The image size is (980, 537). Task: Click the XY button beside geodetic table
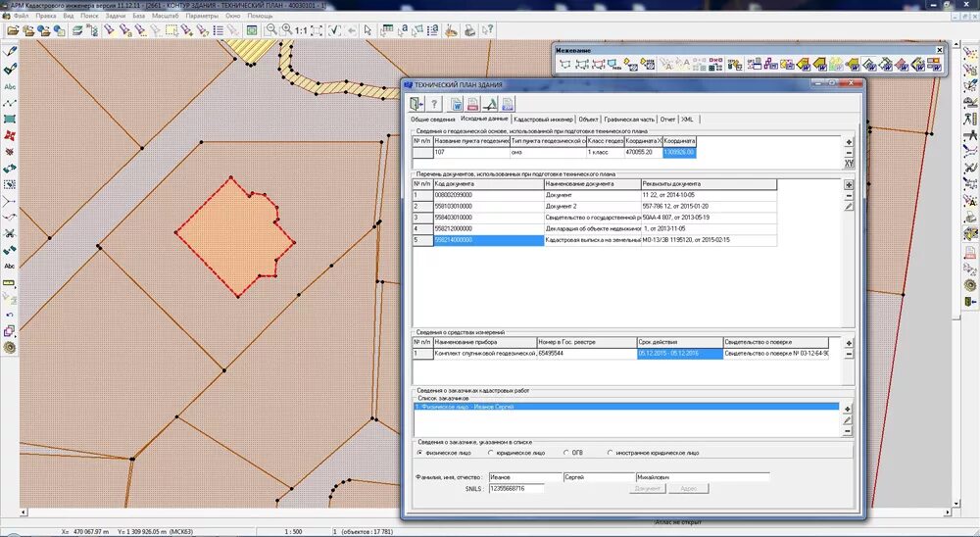tap(849, 164)
